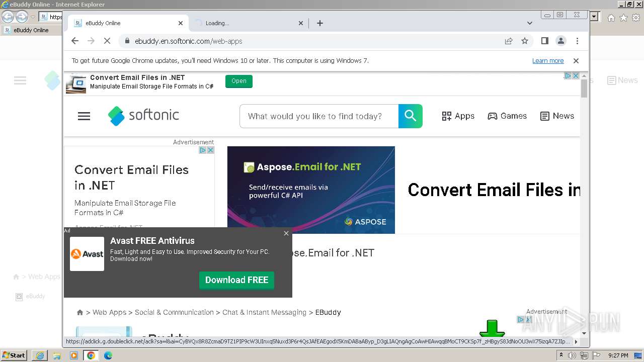This screenshot has width=644, height=362.
Task: Open the Social & Communication breadcrumb
Action: point(174,312)
